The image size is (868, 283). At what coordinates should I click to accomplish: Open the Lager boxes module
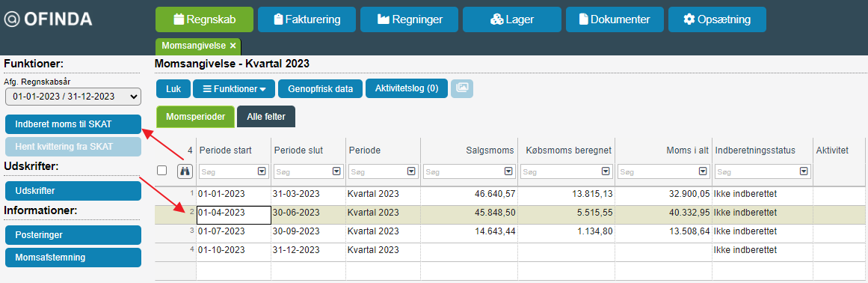(511, 19)
